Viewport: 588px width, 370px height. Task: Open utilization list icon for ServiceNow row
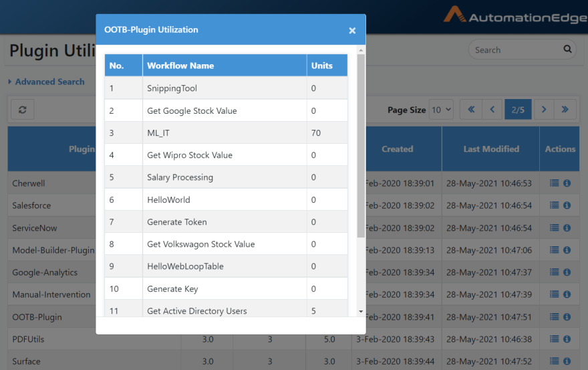554,227
